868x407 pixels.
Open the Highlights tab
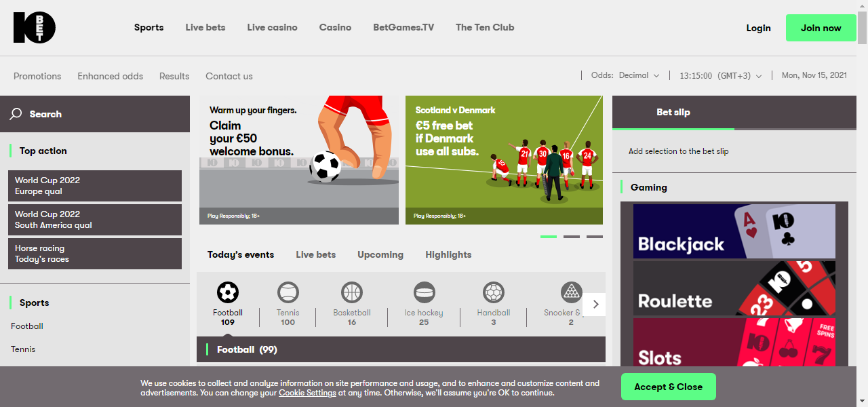point(448,254)
